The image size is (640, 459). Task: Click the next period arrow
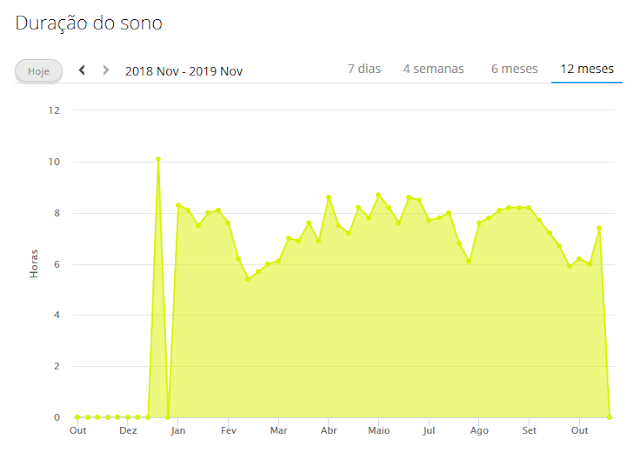tap(105, 70)
